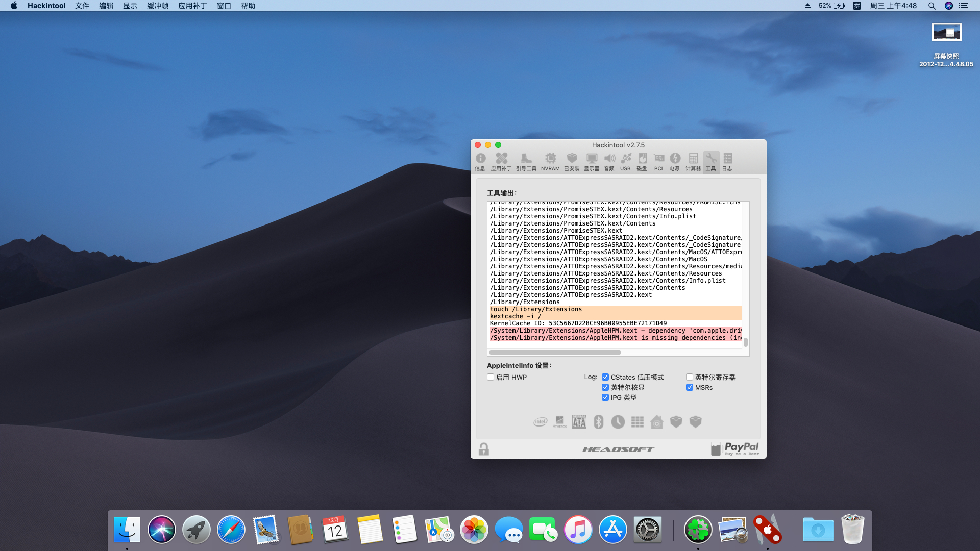Image resolution: width=980 pixels, height=551 pixels.
Task: Open the 音频 audio section
Action: 609,162
